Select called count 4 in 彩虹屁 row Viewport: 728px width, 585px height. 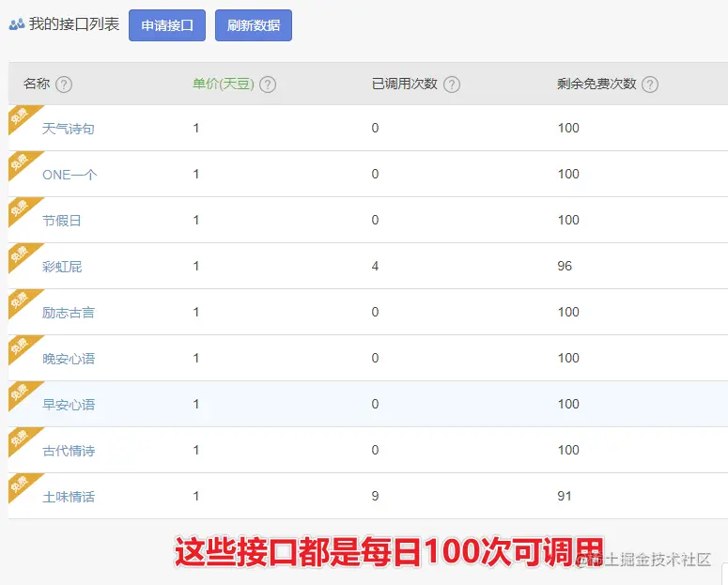click(375, 266)
